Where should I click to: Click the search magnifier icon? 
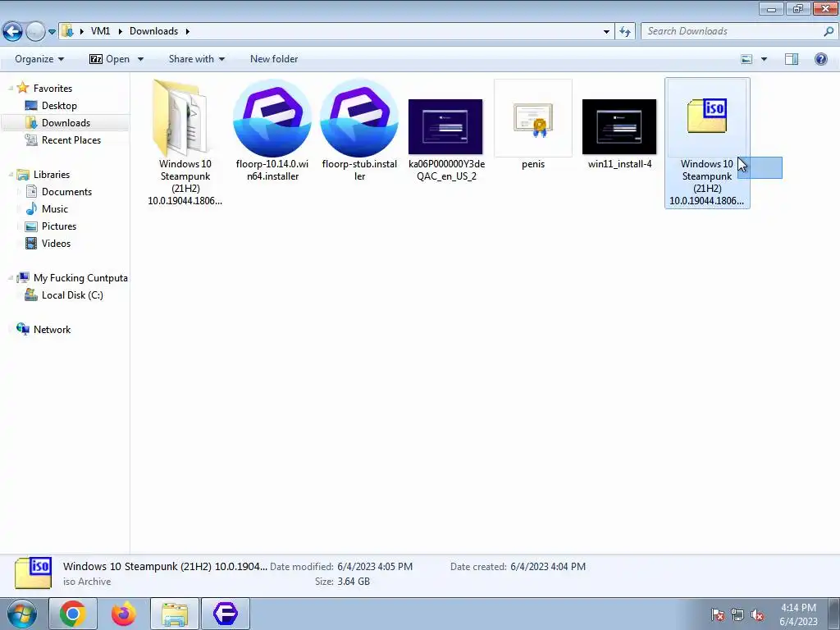pos(829,31)
